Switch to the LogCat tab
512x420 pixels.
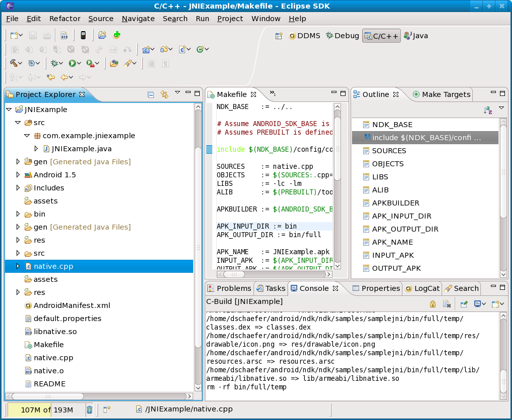[421, 288]
